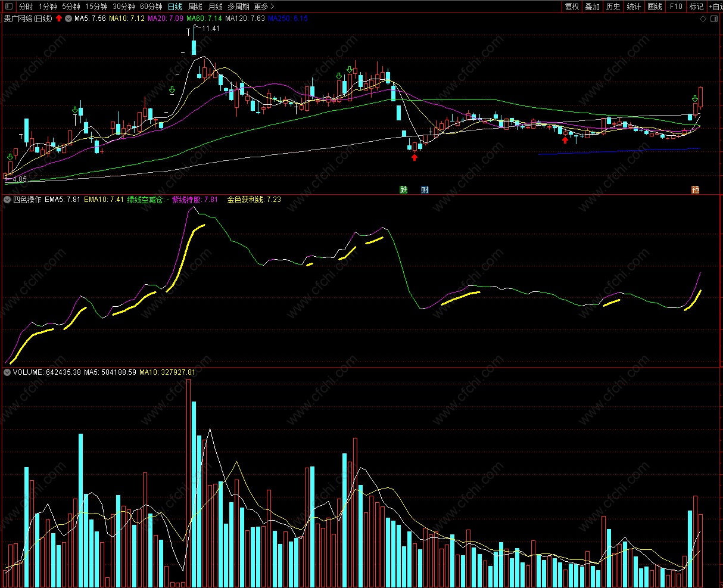
Task: Click the MA20: 7.09 label
Action: (166, 18)
